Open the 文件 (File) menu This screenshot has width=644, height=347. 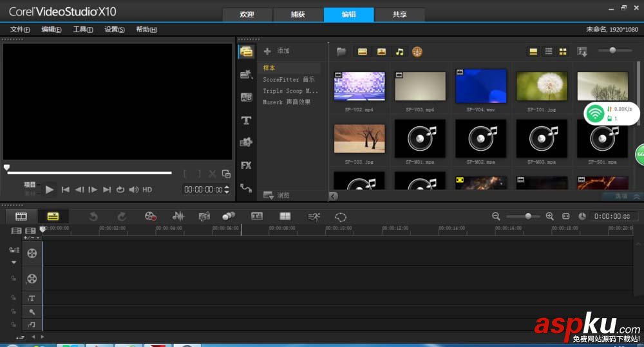(x=20, y=30)
